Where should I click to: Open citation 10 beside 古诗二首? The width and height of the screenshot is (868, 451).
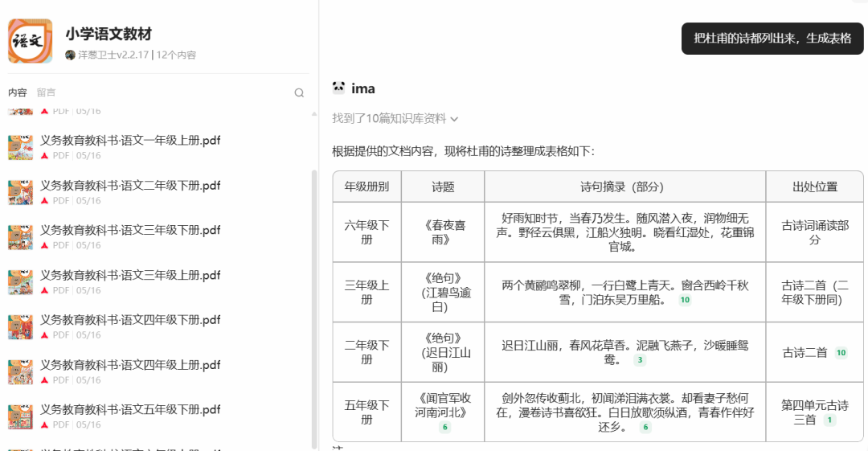pyautogui.click(x=841, y=353)
